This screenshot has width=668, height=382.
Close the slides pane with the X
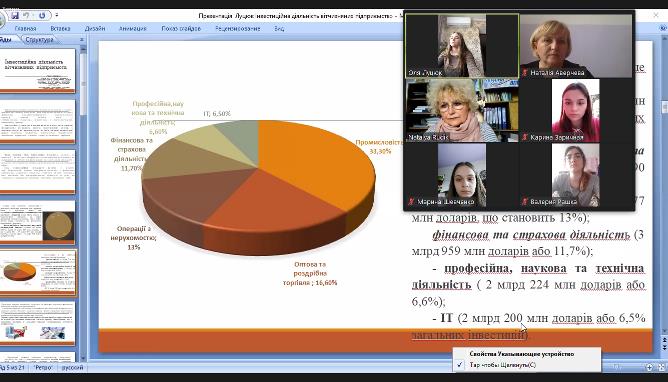[x=82, y=39]
